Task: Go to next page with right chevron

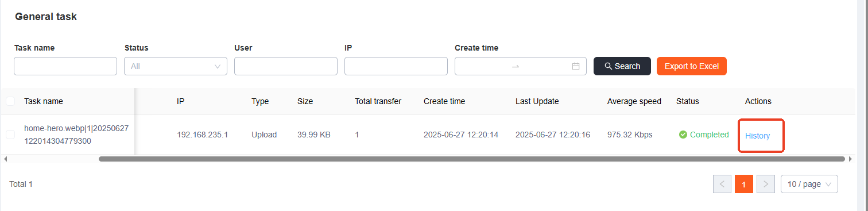Action: point(766,184)
